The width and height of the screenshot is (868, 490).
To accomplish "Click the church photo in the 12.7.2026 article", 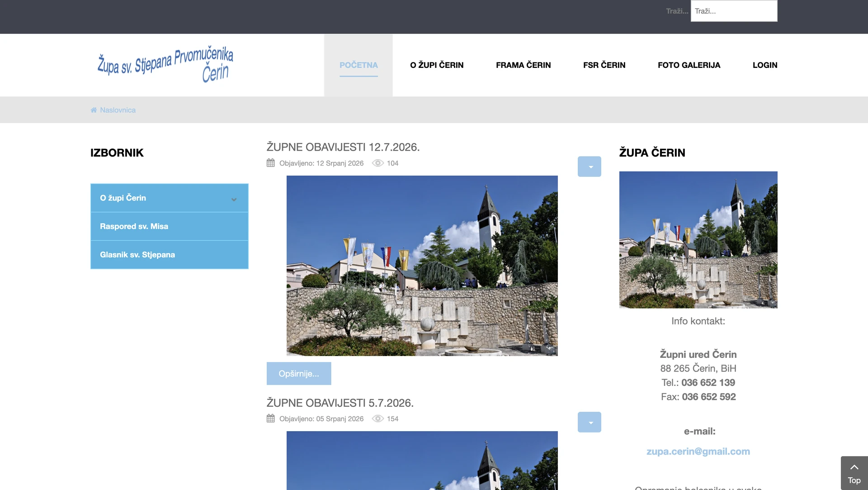I will click(x=422, y=266).
